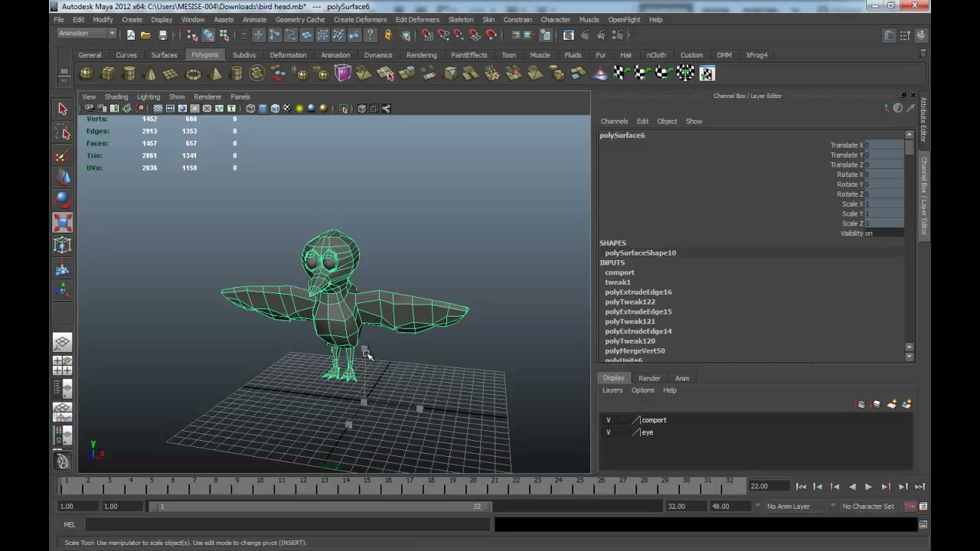
Task: Click the save scene icon
Action: [162, 35]
